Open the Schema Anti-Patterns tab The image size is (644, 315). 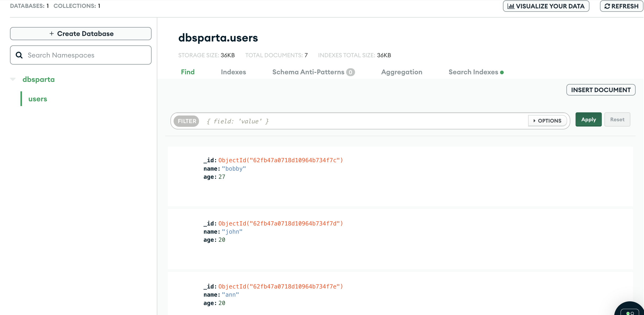313,72
